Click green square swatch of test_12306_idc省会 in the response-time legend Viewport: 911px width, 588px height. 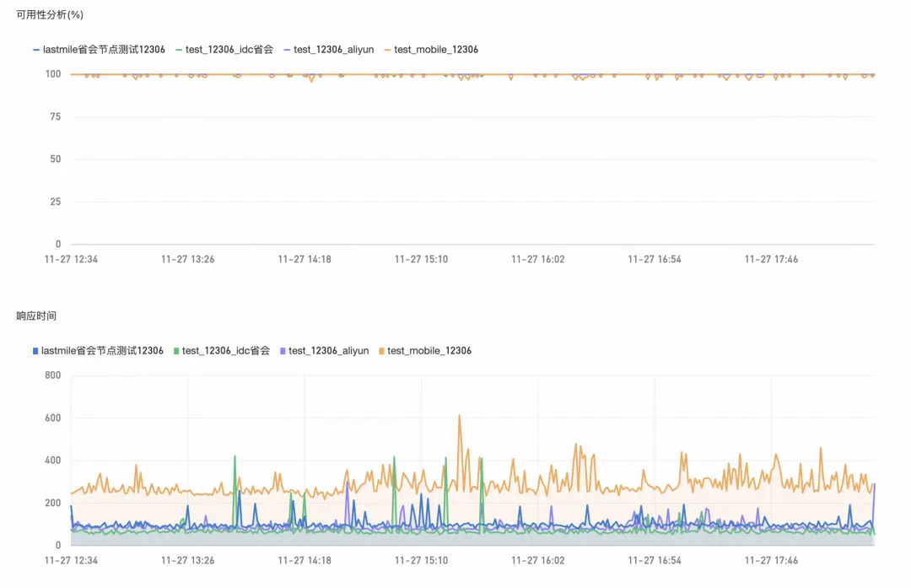(x=176, y=351)
